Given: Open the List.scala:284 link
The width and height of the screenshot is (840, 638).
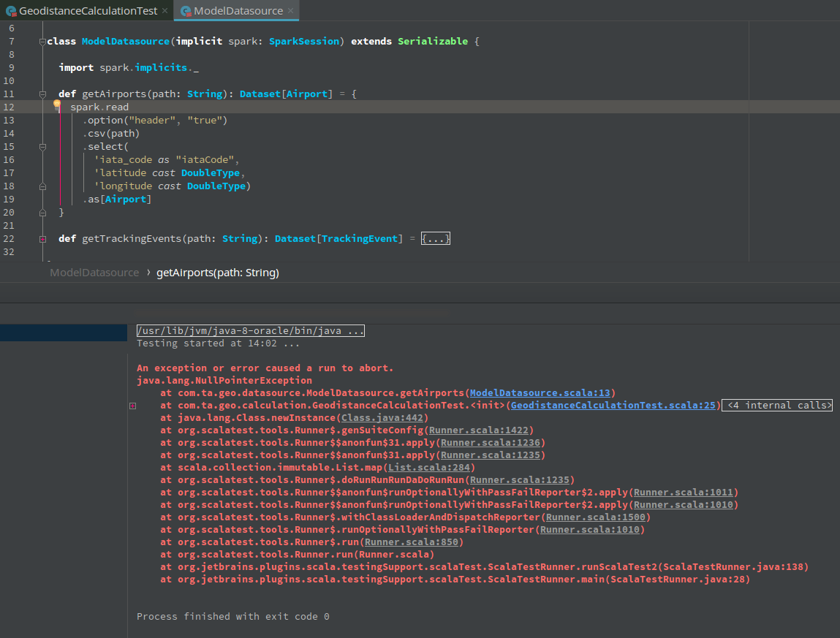Looking at the screenshot, I should (428, 467).
